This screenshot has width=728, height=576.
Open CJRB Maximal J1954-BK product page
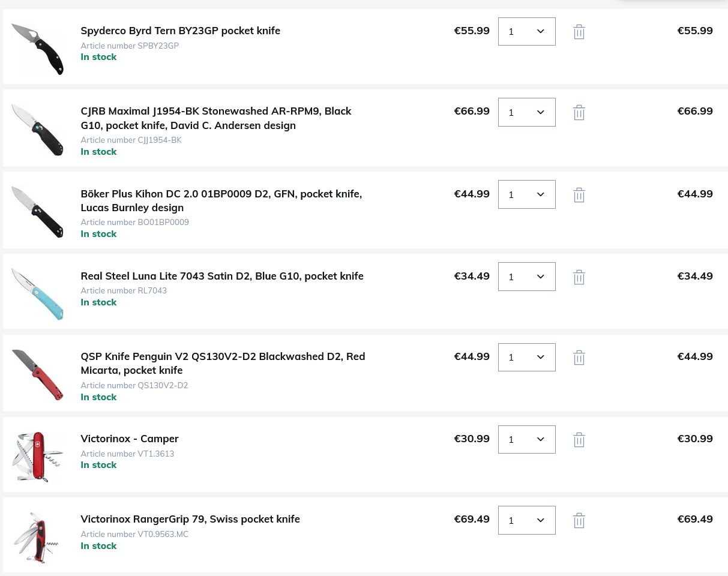pyautogui.click(x=216, y=118)
